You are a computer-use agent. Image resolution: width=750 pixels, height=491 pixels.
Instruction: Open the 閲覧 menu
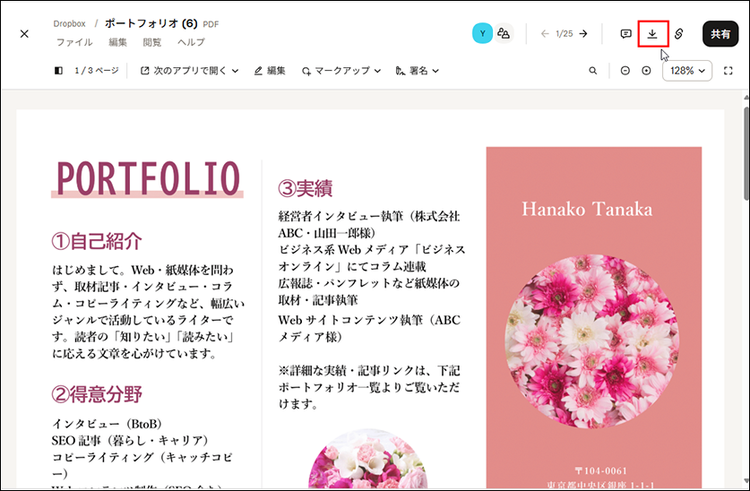[x=152, y=42]
